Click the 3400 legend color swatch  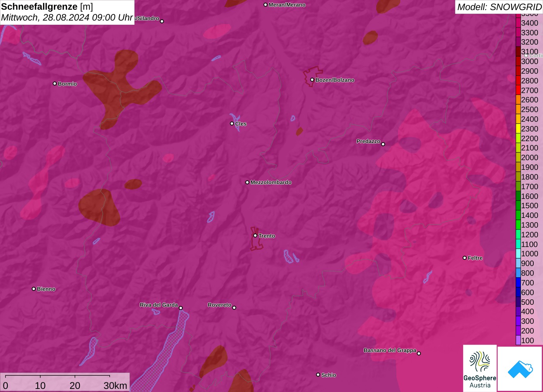[518, 22]
